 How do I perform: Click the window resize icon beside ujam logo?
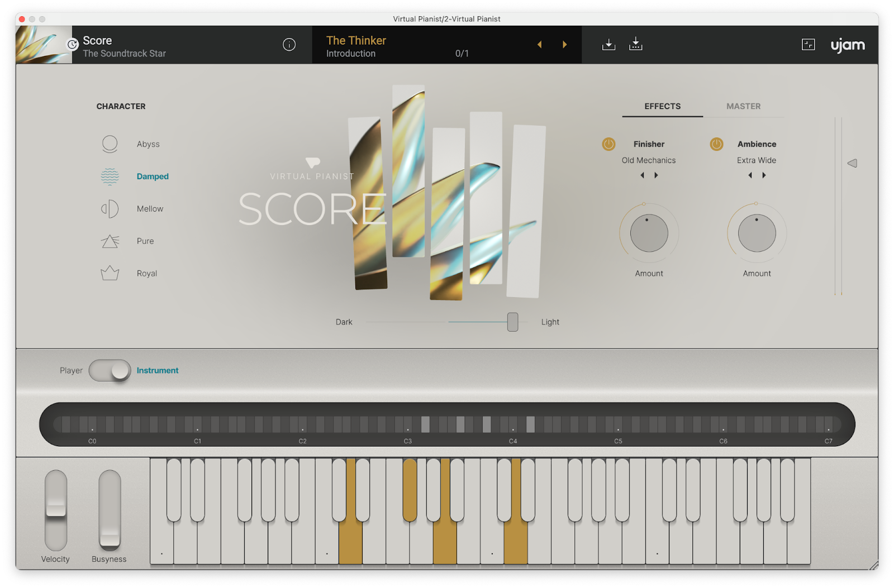(808, 45)
